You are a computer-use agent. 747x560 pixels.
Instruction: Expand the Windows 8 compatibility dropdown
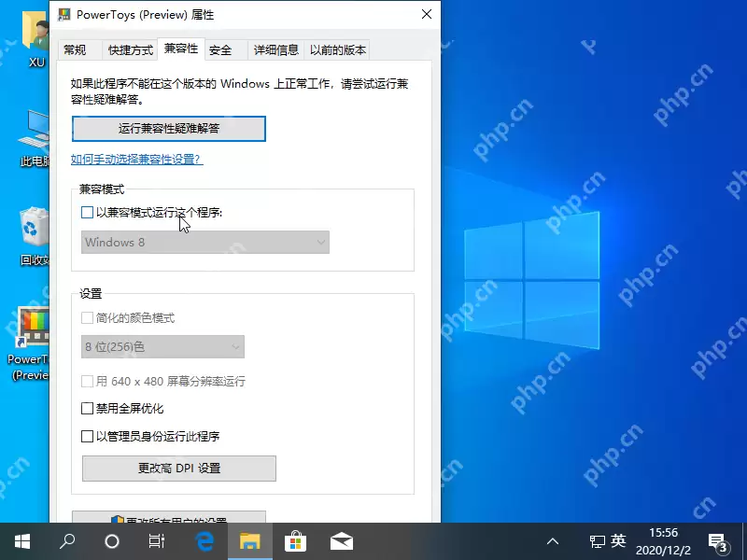point(205,242)
